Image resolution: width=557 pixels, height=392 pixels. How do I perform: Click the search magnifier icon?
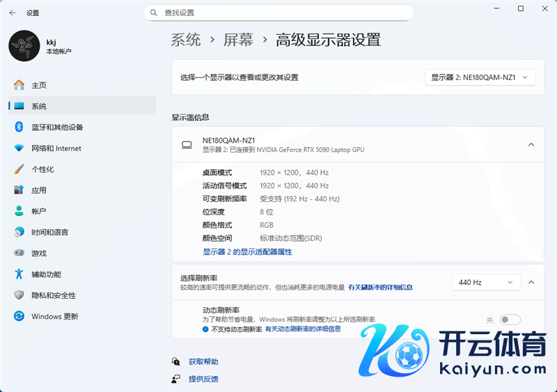(153, 13)
